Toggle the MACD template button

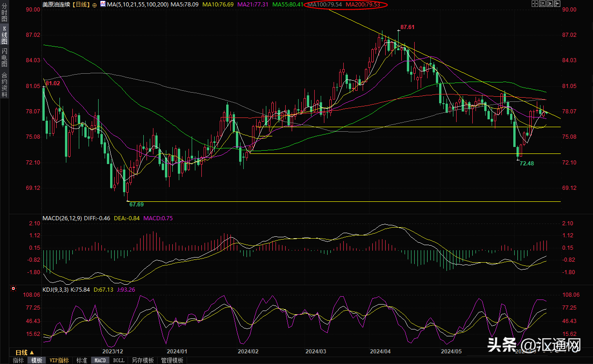[x=100, y=360]
